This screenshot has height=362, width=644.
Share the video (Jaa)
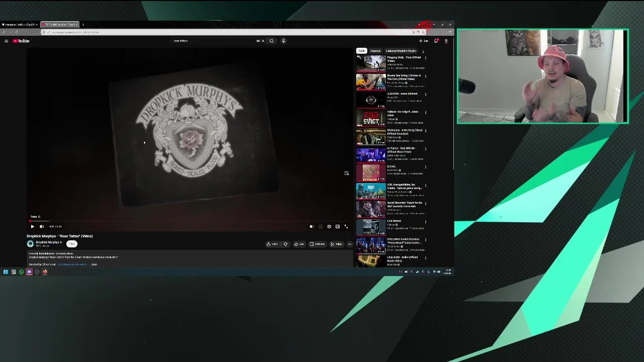(299, 244)
